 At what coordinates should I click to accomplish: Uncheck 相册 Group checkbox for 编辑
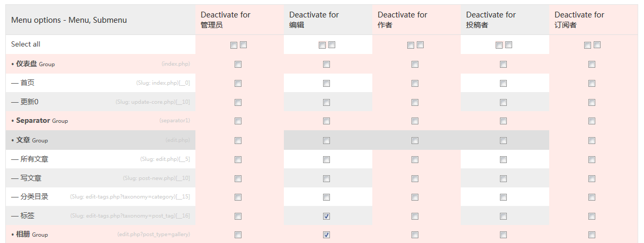point(326,235)
